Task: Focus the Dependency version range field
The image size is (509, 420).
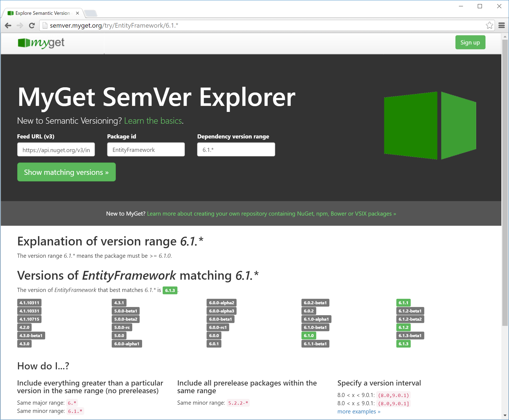Action: click(x=236, y=150)
